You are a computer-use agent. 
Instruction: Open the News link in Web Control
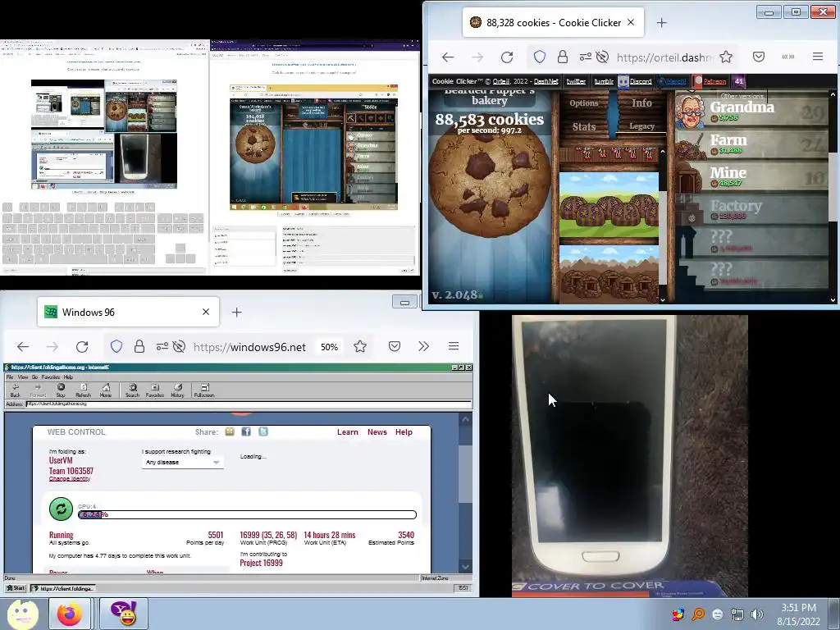[x=377, y=432]
